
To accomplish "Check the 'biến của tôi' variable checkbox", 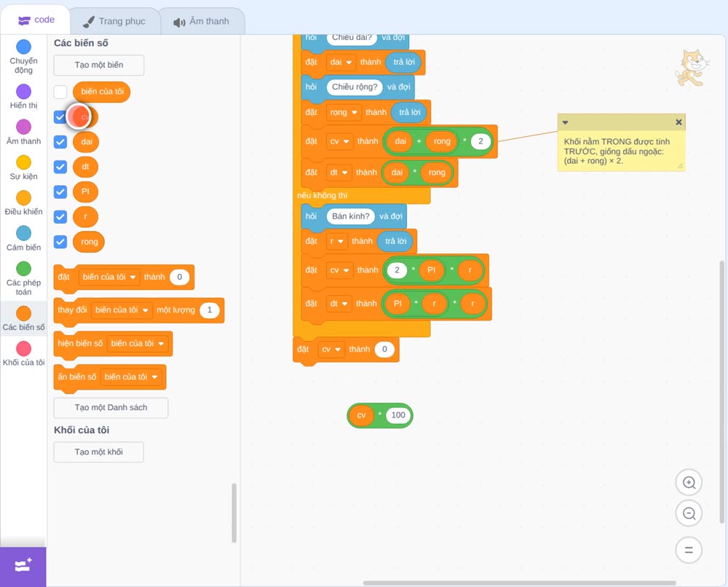I will [60, 92].
